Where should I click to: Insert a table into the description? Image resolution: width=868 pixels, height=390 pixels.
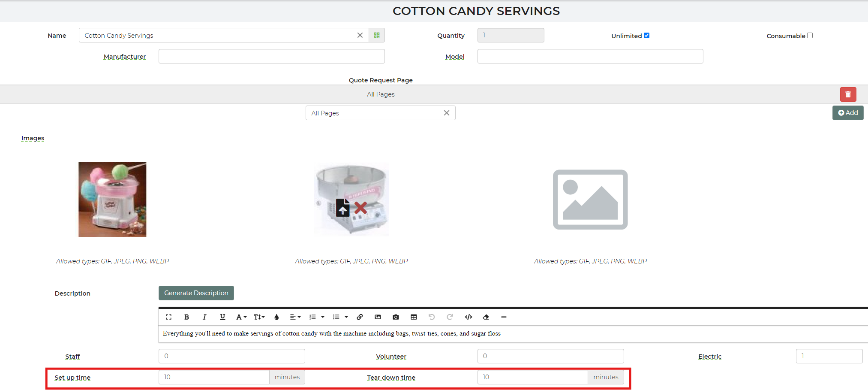pos(414,317)
